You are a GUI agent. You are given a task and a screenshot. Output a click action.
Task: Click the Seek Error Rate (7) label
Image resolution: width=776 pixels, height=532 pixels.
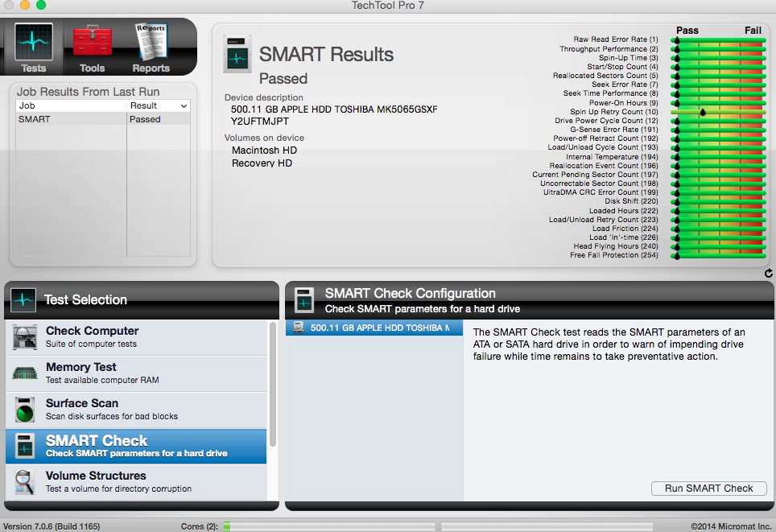[x=625, y=85]
